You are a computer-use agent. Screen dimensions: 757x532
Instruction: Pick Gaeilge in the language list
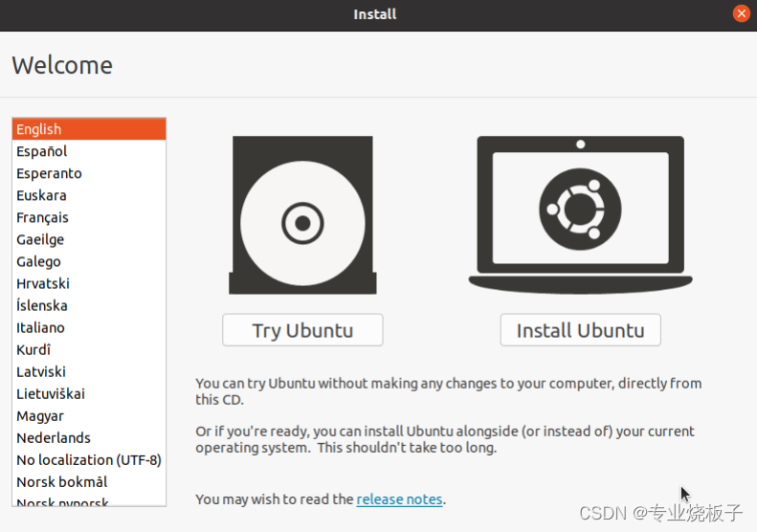click(89, 239)
